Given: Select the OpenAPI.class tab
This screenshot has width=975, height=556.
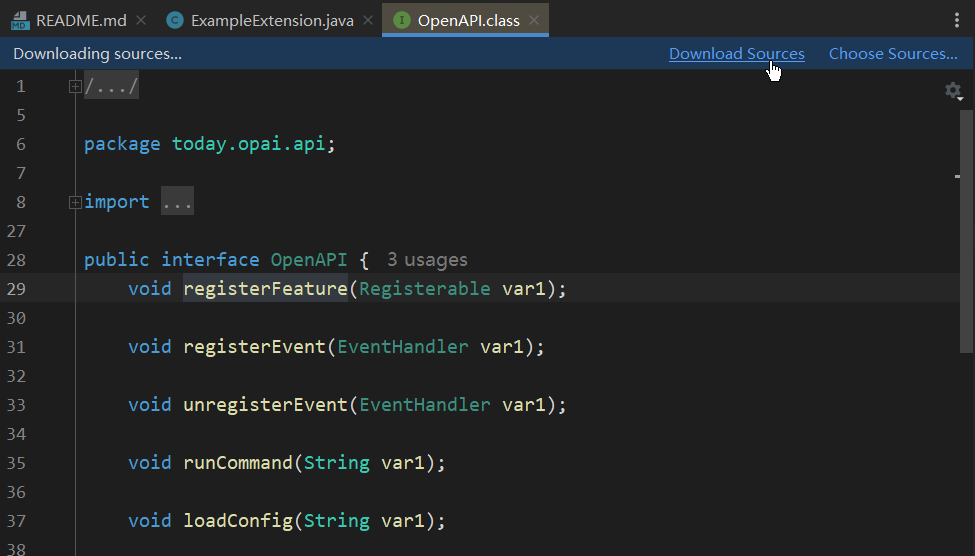Looking at the screenshot, I should [x=468, y=21].
